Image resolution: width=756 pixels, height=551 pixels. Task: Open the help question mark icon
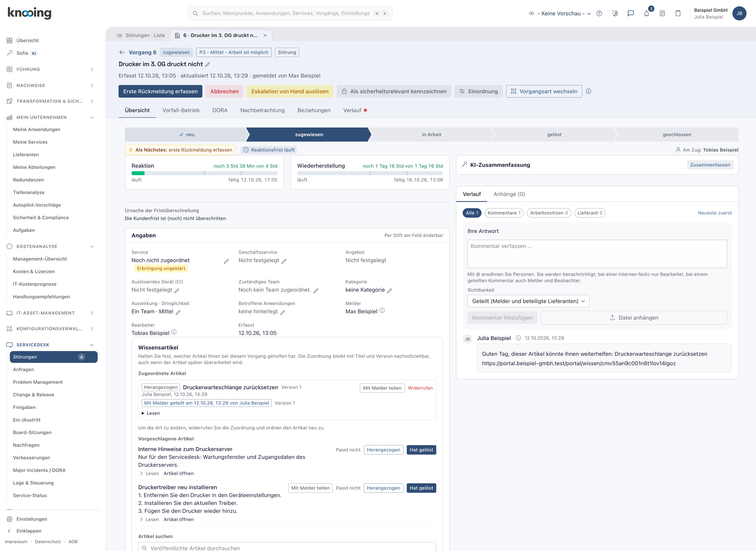pos(599,13)
